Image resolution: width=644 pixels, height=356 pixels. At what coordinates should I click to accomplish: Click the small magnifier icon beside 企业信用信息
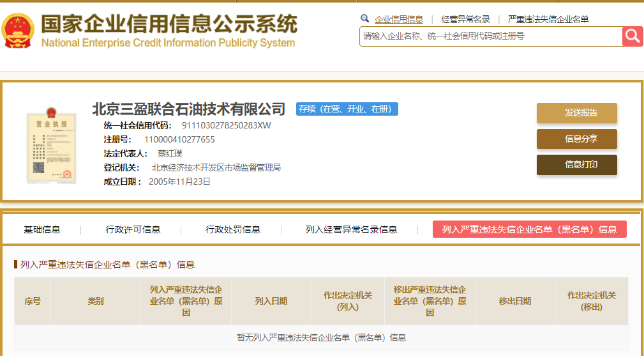[364, 19]
